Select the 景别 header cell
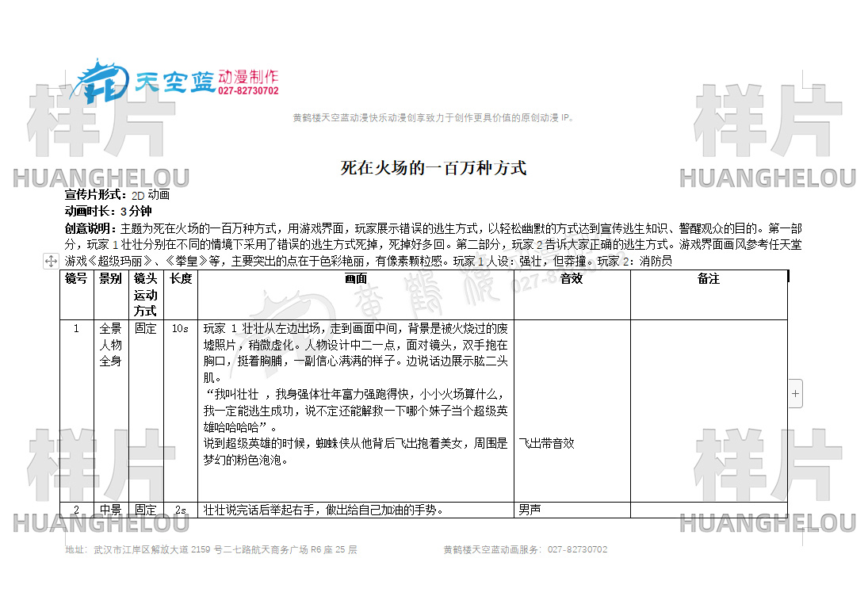Viewport: 868px width, 604px height. (111, 295)
